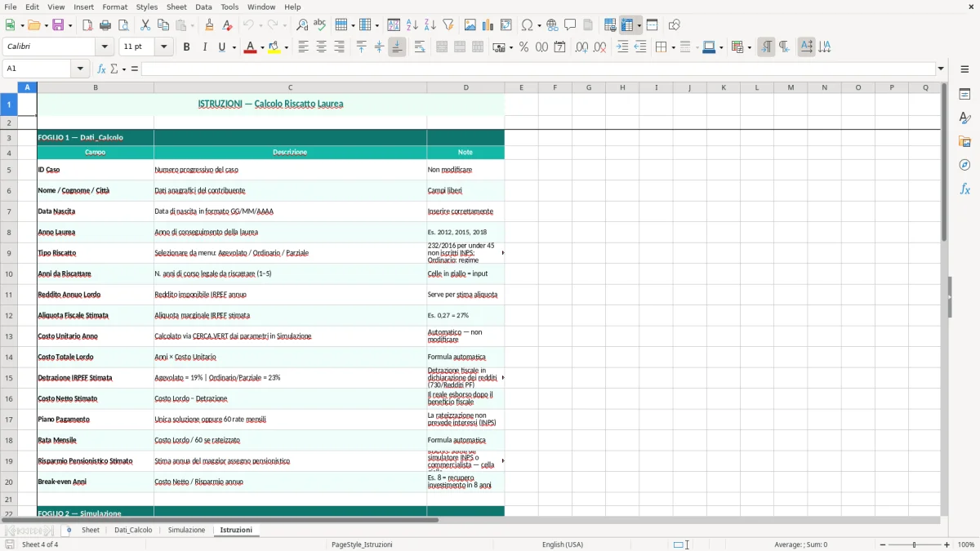Switch to the Dati_Calcolo sheet tab
Viewport: 980px width, 551px height.
tap(133, 530)
